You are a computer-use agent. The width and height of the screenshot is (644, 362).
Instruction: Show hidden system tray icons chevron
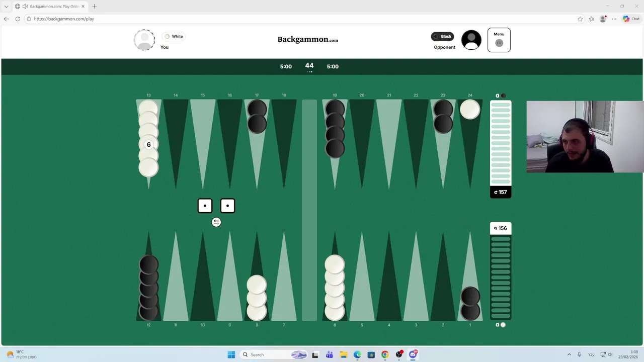tap(569, 354)
